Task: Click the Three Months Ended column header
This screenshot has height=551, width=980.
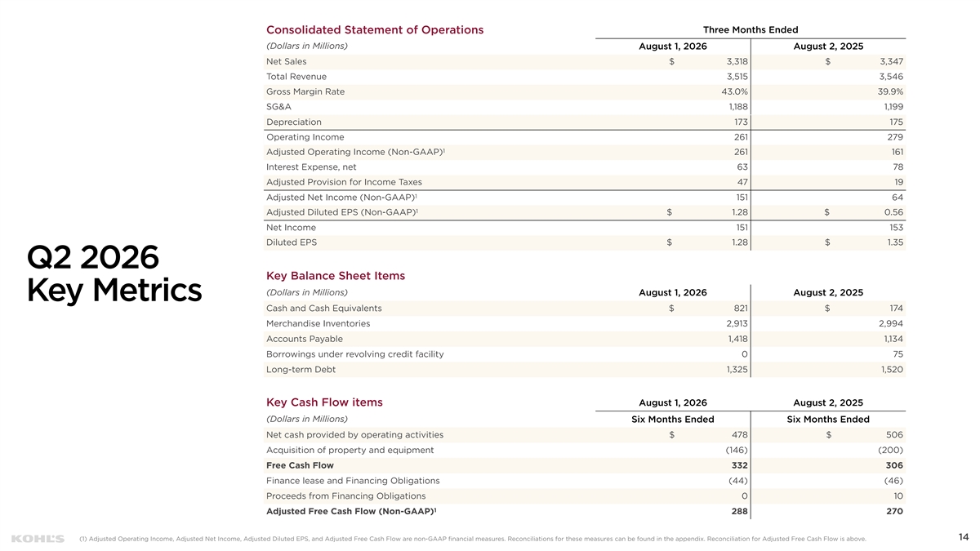Action: (x=751, y=30)
